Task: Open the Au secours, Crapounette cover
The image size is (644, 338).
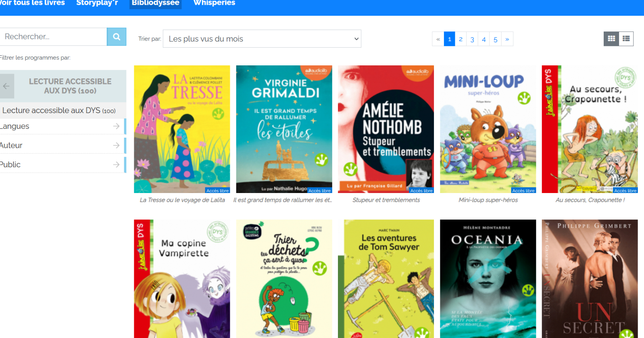Action: pos(590,129)
